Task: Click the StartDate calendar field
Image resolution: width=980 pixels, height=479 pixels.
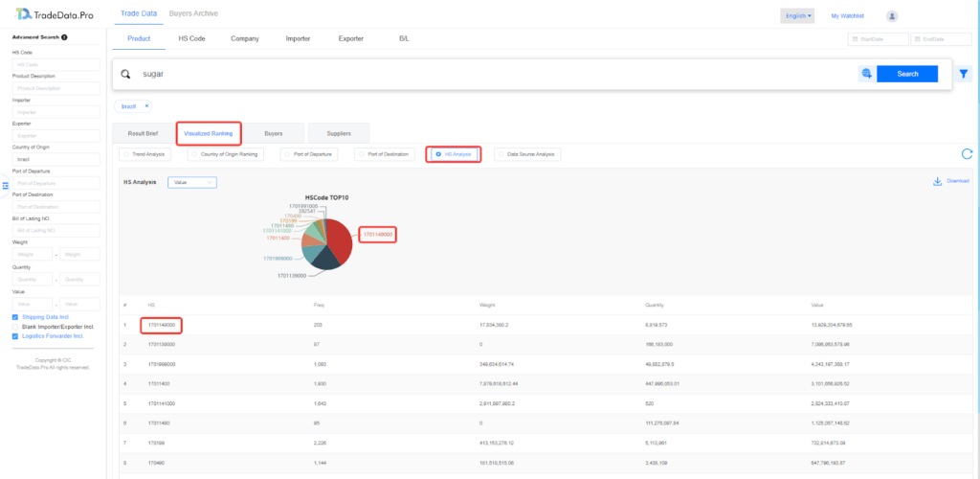Action: (878, 39)
